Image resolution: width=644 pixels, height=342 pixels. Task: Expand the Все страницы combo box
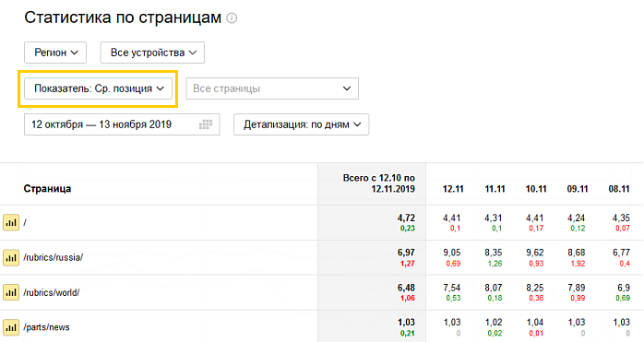(272, 88)
